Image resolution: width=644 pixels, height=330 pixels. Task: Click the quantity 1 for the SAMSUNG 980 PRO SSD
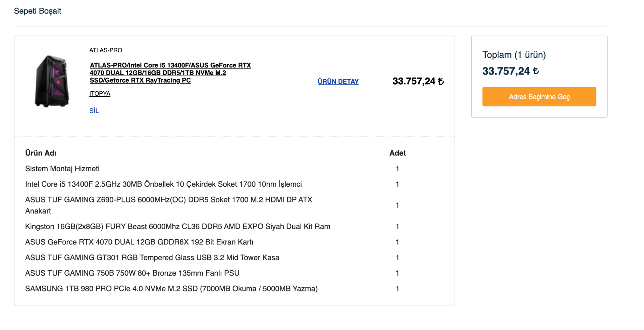[397, 288]
